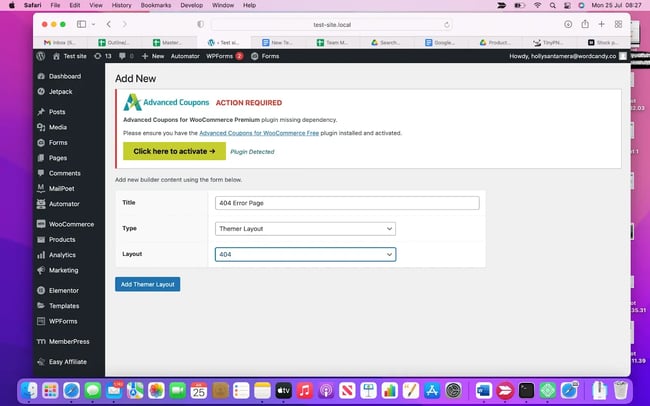Image resolution: width=650 pixels, height=406 pixels.
Task: Click the Title input field
Action: click(347, 202)
